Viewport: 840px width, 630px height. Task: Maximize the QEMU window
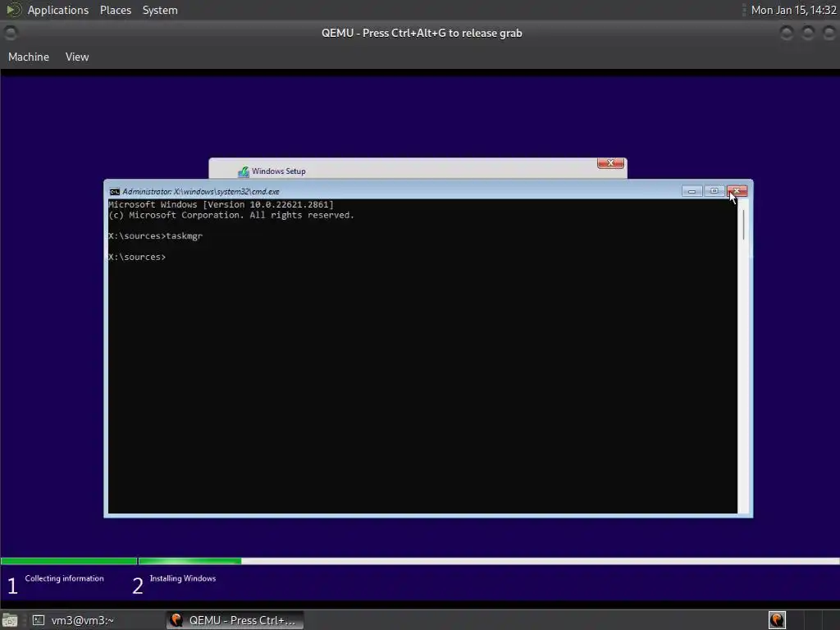[808, 33]
